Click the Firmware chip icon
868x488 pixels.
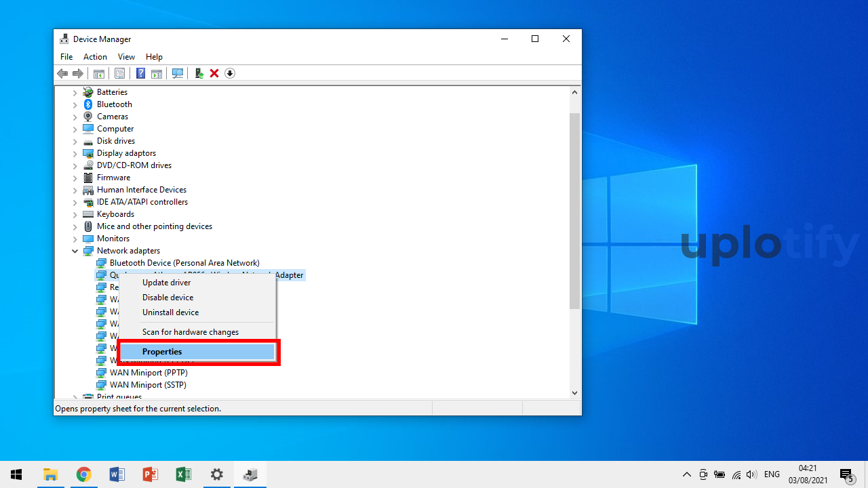(88, 178)
